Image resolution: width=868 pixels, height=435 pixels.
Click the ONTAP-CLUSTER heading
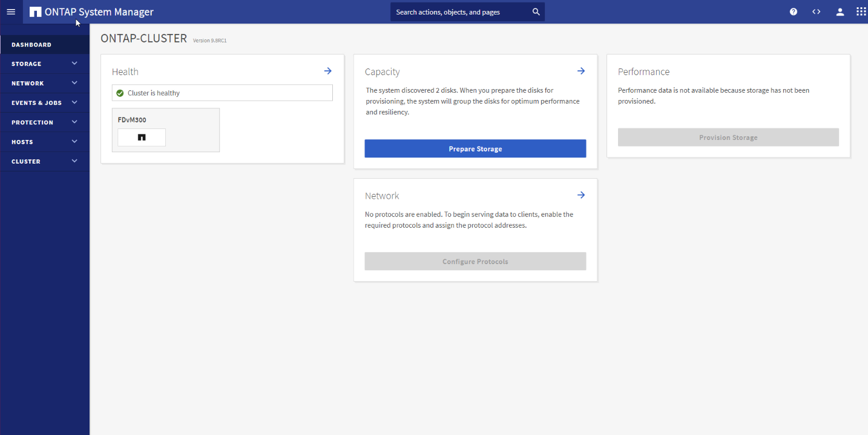(143, 38)
